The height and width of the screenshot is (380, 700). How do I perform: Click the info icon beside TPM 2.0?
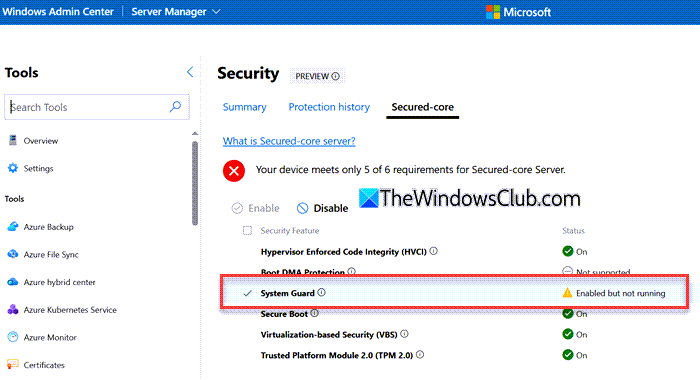click(420, 355)
